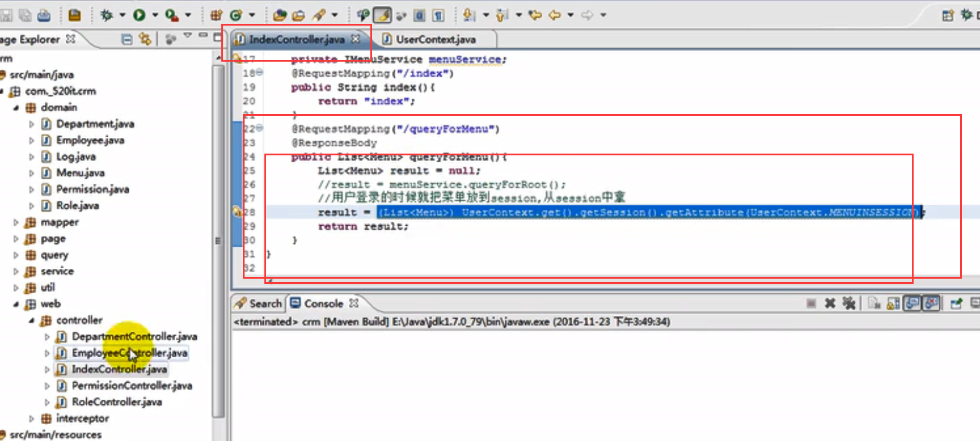
Task: Click the Open Task folder icon
Action: coord(298,15)
